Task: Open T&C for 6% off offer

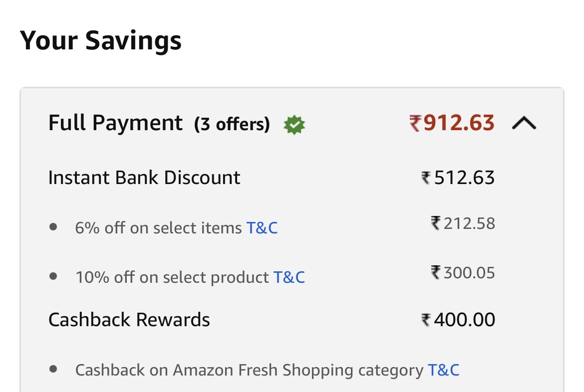Action: (262, 228)
